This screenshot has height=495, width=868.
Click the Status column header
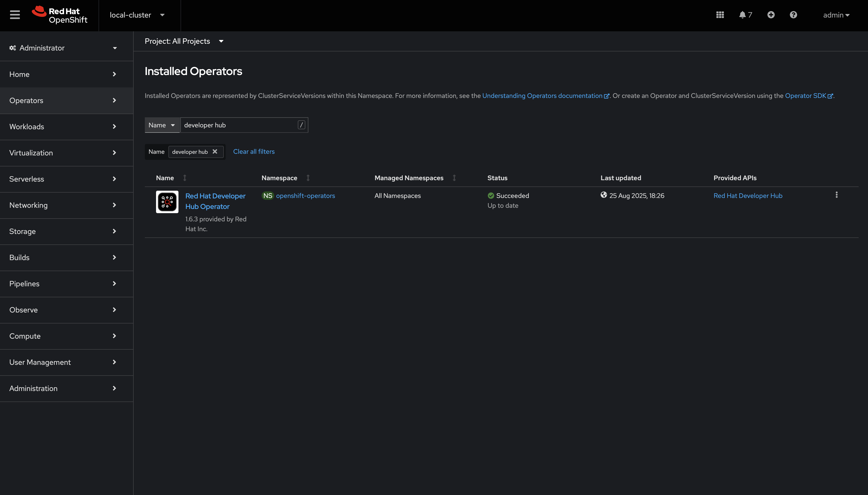click(x=497, y=178)
